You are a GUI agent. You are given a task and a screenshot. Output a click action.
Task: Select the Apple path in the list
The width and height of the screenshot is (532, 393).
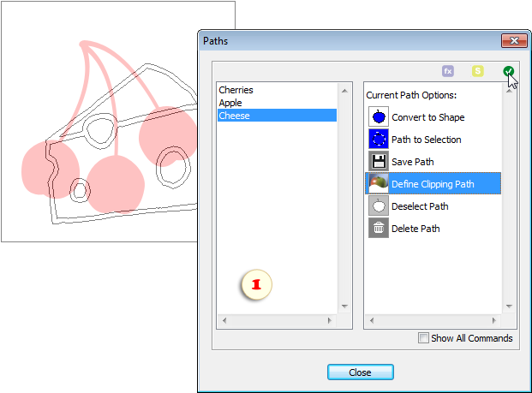(277, 103)
